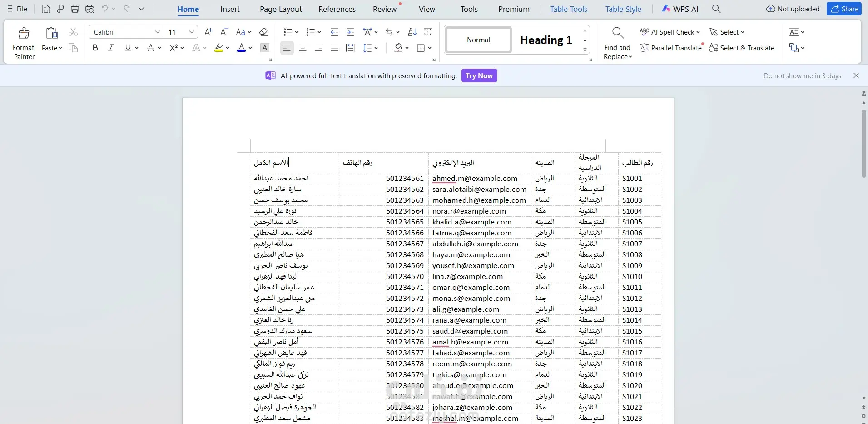Click the shading paint bucket color
Screen dimensions: 868x424
pyautogui.click(x=398, y=48)
